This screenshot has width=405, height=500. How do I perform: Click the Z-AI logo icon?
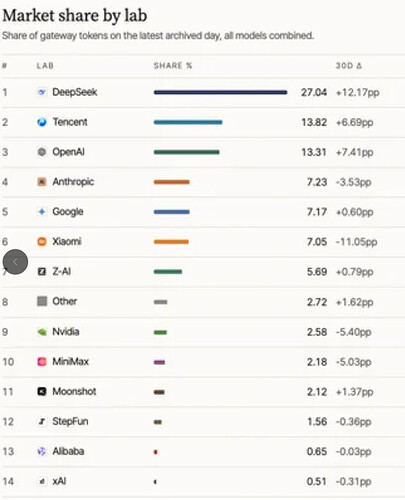click(42, 272)
